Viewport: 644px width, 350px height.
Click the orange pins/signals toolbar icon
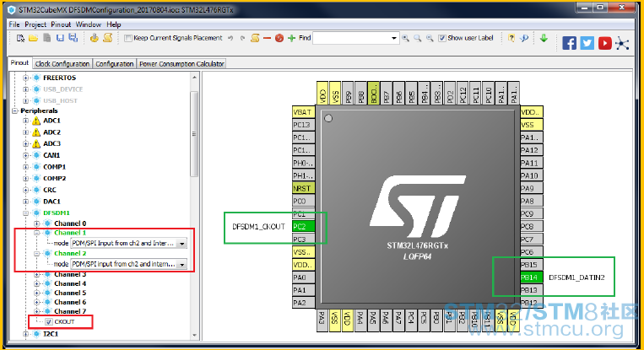(x=255, y=38)
